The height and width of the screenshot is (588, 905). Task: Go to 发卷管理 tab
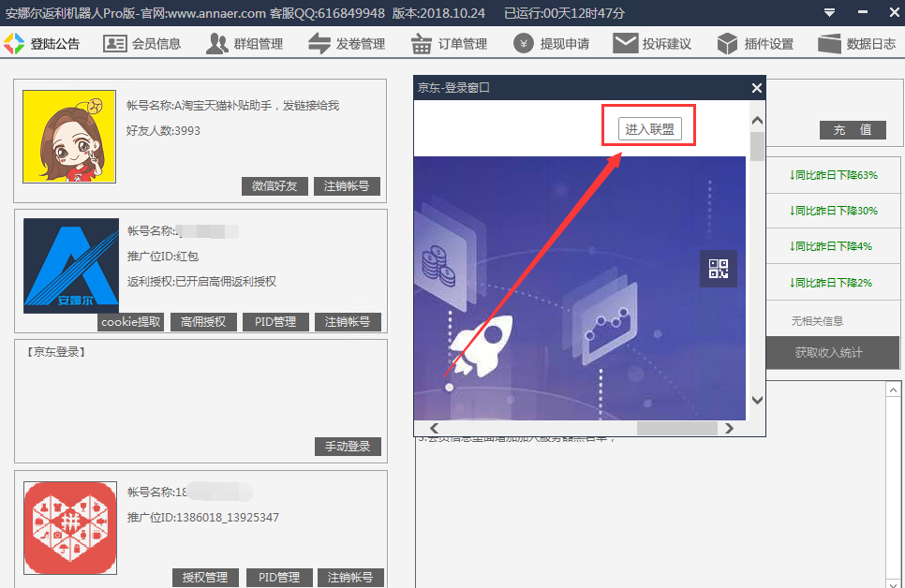347,44
